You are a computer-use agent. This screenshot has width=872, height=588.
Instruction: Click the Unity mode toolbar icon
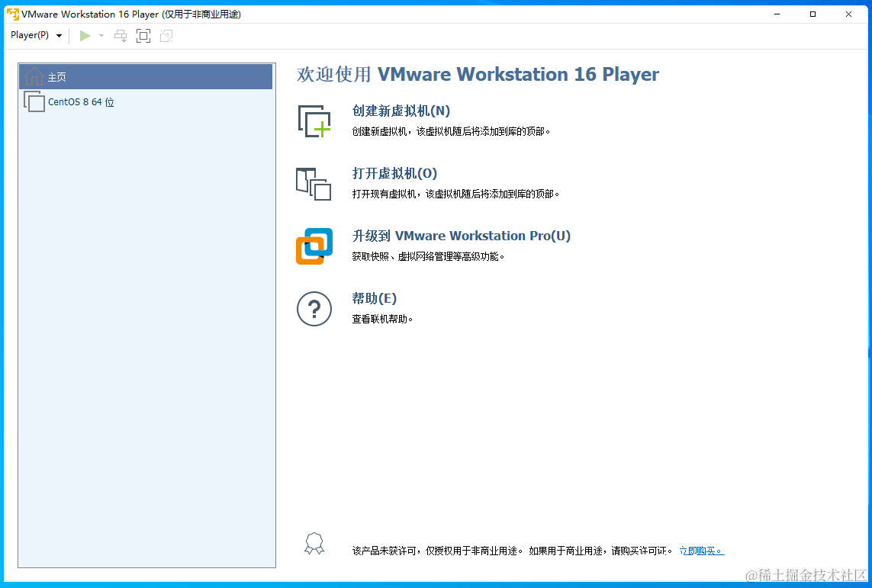point(166,36)
